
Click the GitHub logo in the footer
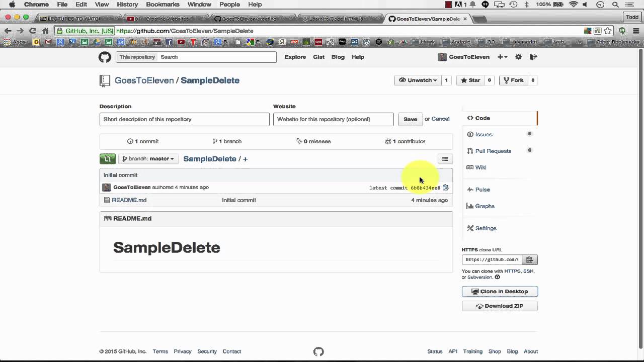click(x=318, y=351)
